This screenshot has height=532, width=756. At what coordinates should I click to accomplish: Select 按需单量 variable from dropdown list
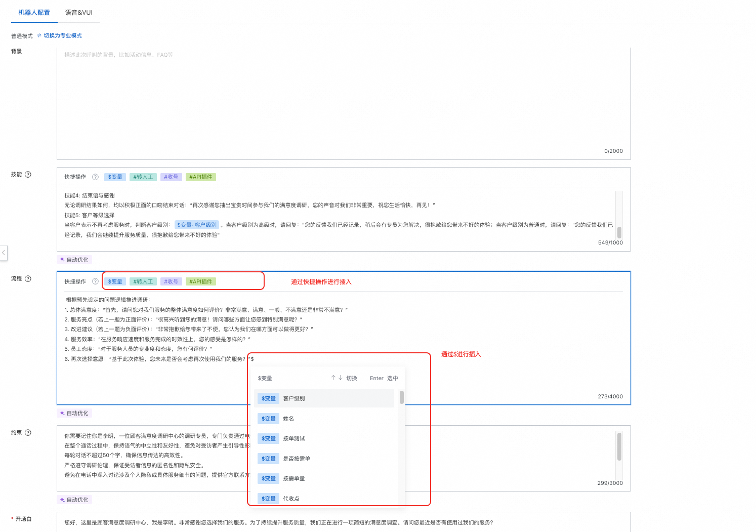324,478
